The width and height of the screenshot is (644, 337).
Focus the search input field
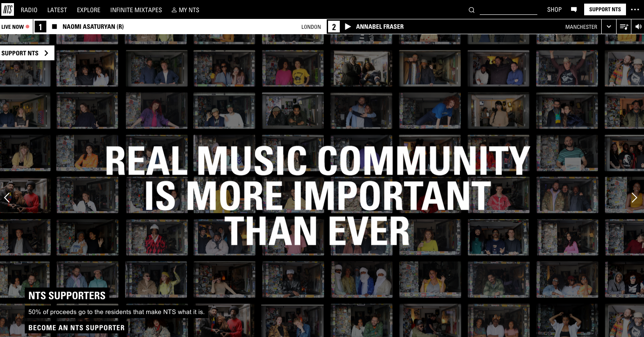point(508,10)
